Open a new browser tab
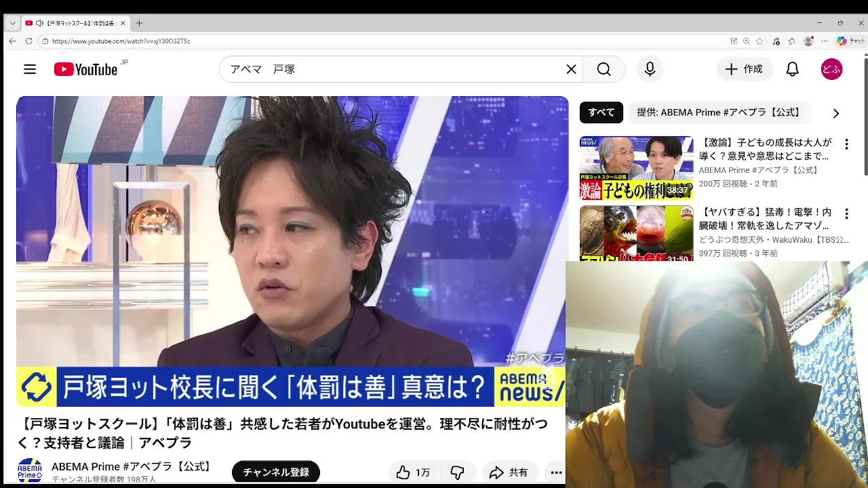 [139, 23]
